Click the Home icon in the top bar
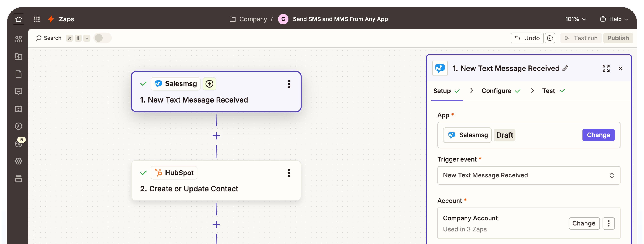 (x=18, y=19)
